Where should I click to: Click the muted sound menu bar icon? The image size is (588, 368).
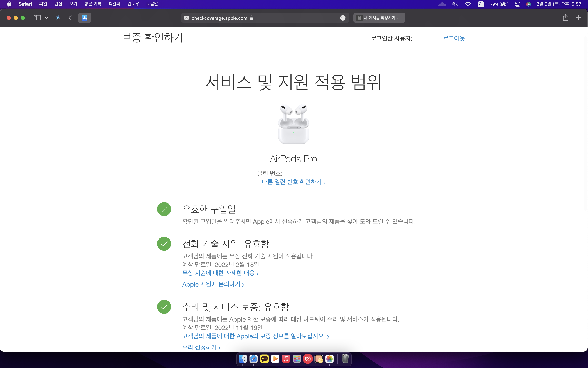pyautogui.click(x=455, y=4)
